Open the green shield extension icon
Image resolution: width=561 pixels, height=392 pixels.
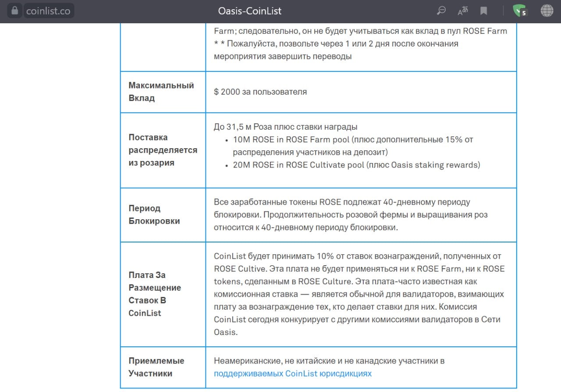point(520,11)
